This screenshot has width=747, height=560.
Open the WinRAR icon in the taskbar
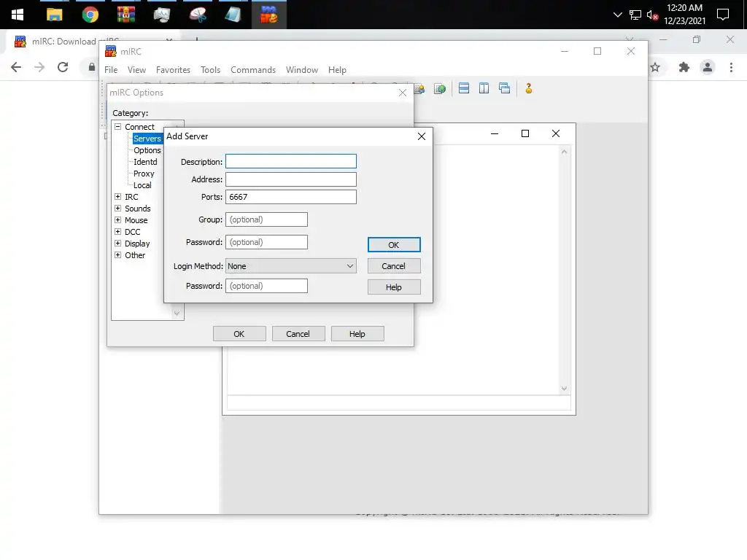[x=125, y=15]
